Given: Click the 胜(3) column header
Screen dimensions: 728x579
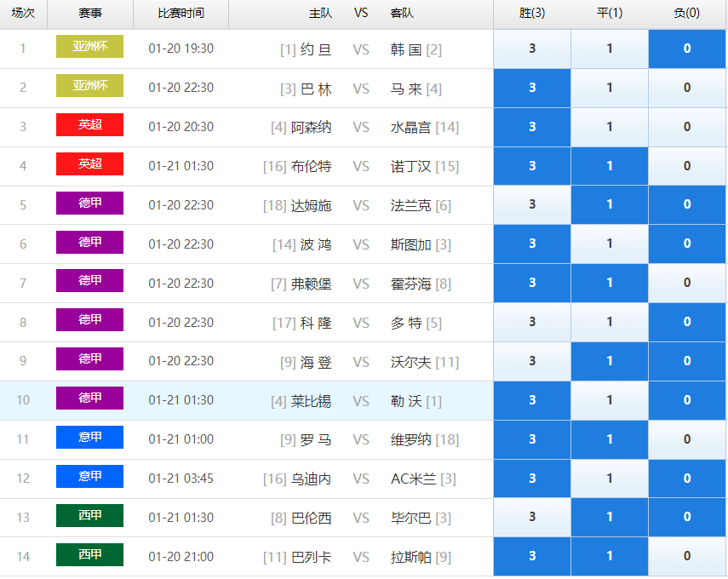Looking at the screenshot, I should coord(532,13).
